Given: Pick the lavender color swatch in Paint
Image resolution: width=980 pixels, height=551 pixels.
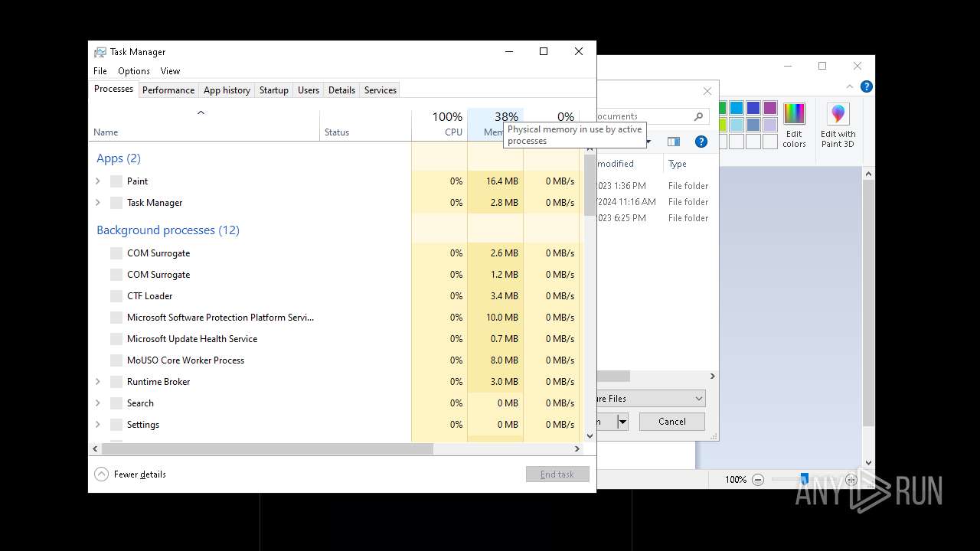Looking at the screenshot, I should click(x=770, y=125).
